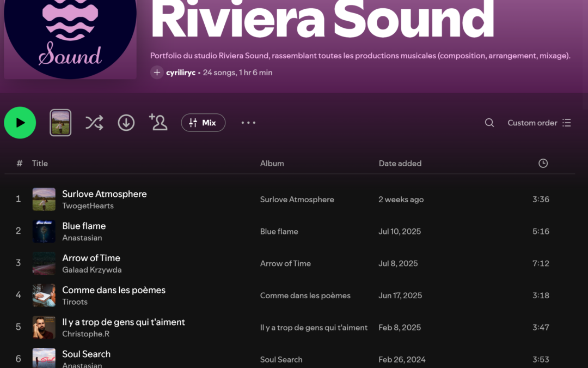This screenshot has width=588, height=368.
Task: Open the TwogetHearts artist link
Action: tap(88, 206)
